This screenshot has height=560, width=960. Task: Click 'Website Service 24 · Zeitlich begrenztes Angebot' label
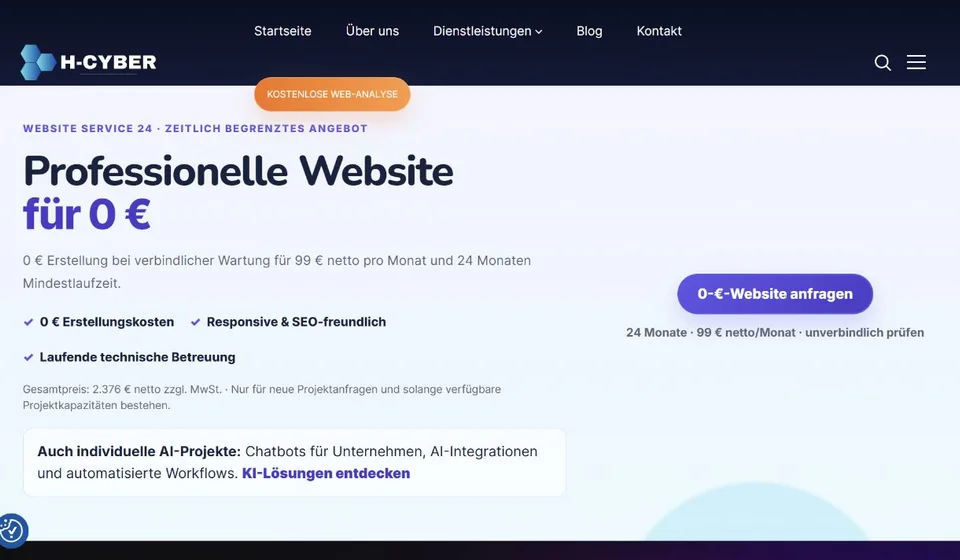click(195, 129)
